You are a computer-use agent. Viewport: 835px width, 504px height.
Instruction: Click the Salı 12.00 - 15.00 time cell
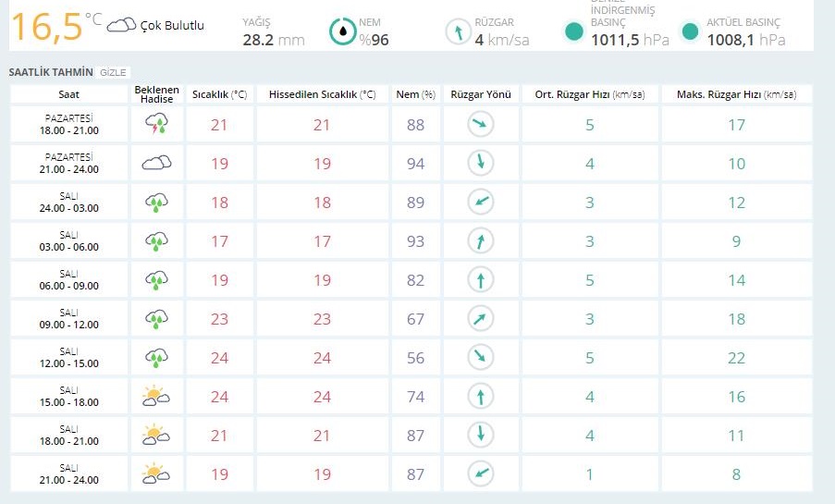pyautogui.click(x=68, y=357)
